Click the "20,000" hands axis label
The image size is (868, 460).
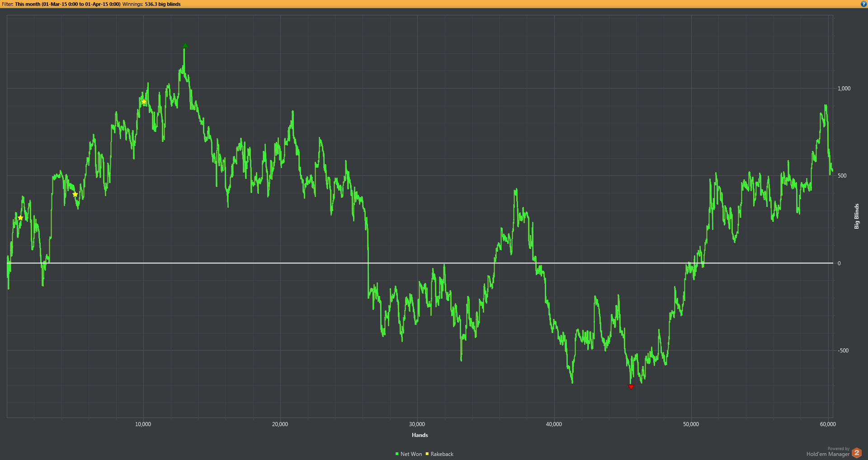pos(280,424)
